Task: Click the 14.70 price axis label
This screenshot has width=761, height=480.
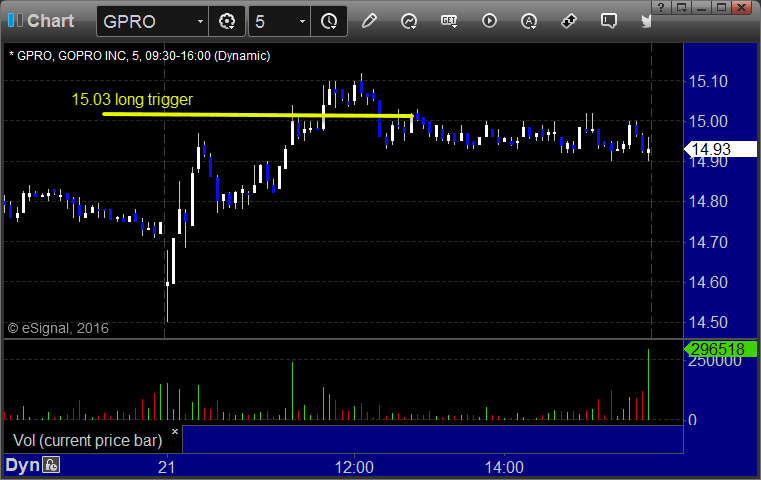Action: tap(708, 242)
